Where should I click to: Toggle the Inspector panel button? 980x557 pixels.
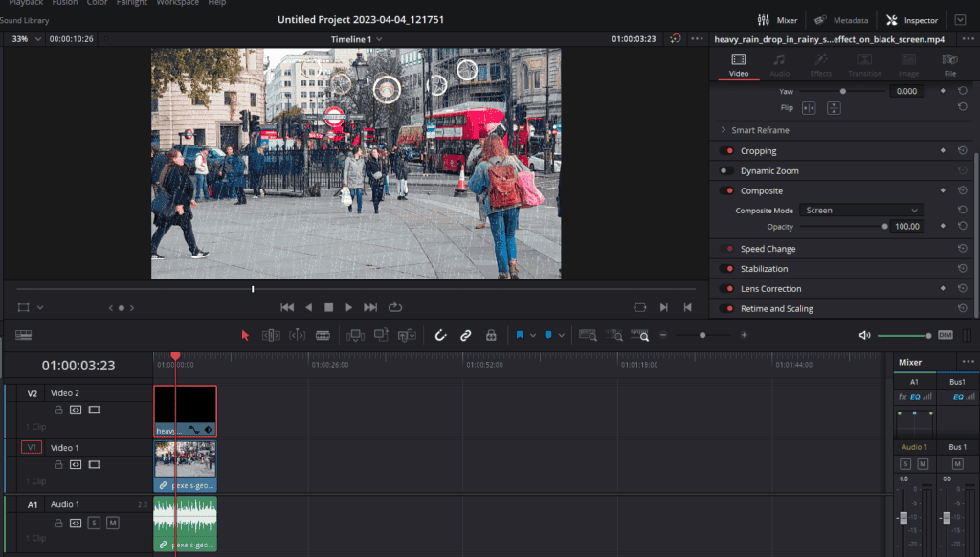click(912, 20)
